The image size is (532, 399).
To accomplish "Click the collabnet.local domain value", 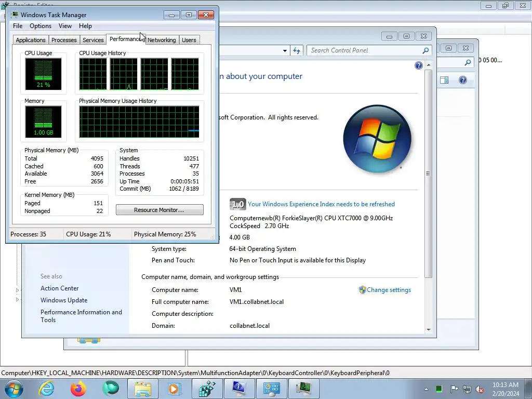I will pos(249,325).
